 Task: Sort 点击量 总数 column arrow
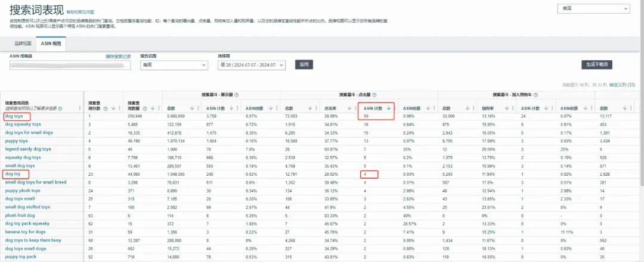(310, 108)
